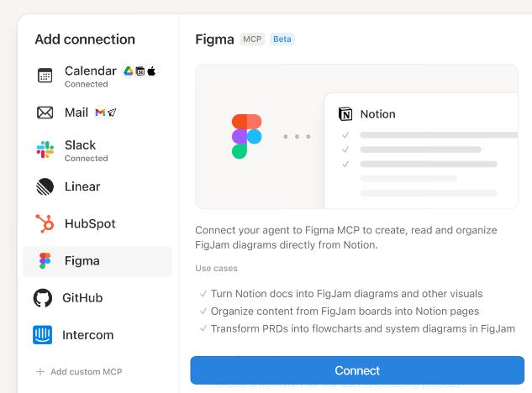The width and height of the screenshot is (532, 393).
Task: Click the first checkmark in Notion preview
Action: click(x=345, y=134)
